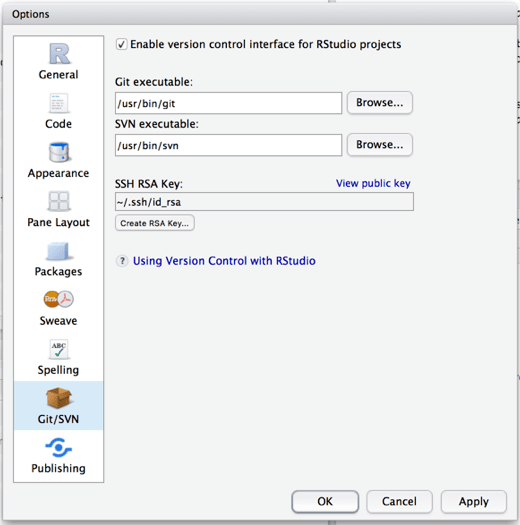Switch to the Spelling tab label

coord(58,370)
